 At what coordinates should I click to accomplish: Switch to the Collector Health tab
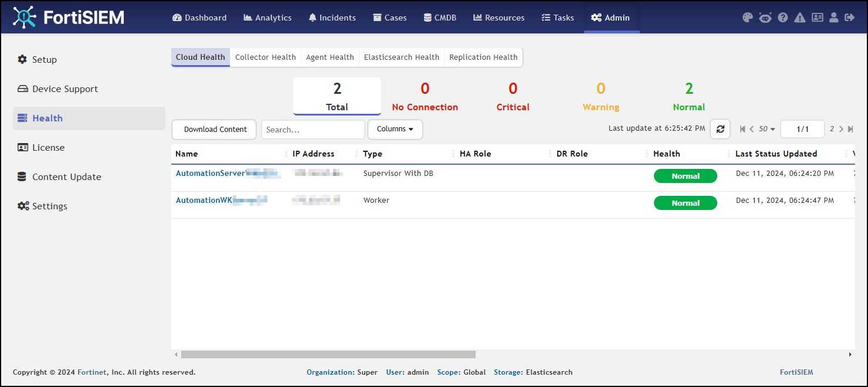pyautogui.click(x=265, y=57)
